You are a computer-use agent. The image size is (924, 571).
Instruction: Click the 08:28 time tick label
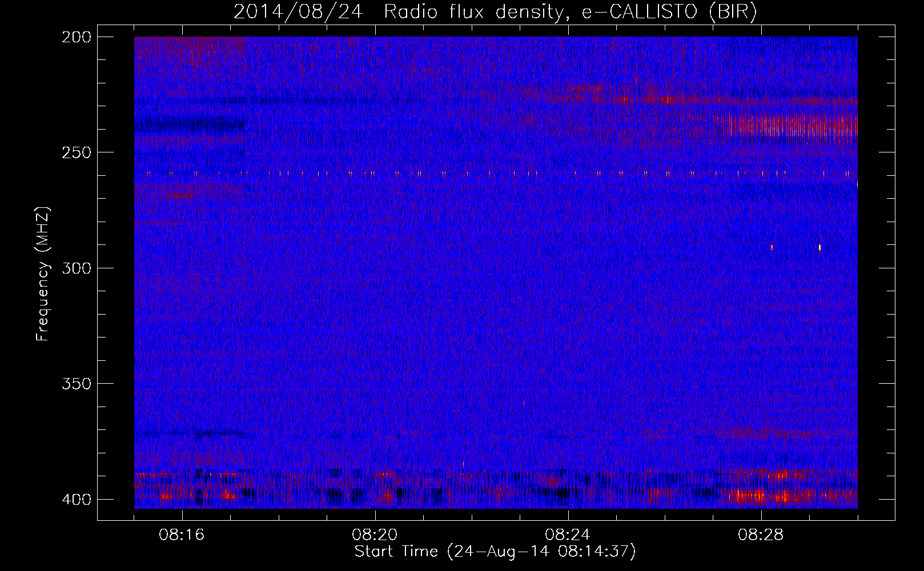tap(761, 535)
